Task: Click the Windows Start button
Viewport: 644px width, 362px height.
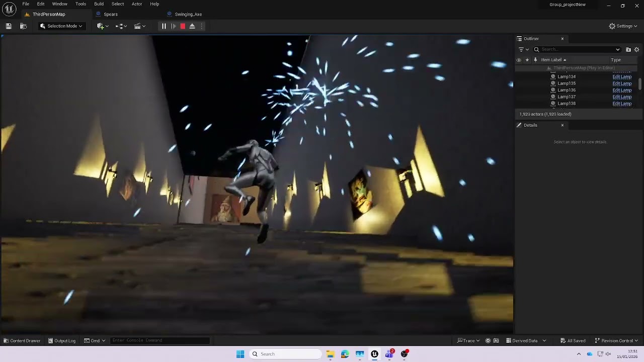Action: [x=240, y=354]
